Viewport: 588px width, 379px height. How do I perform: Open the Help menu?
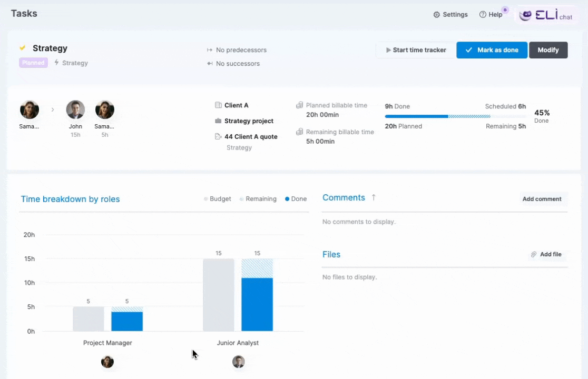(491, 14)
